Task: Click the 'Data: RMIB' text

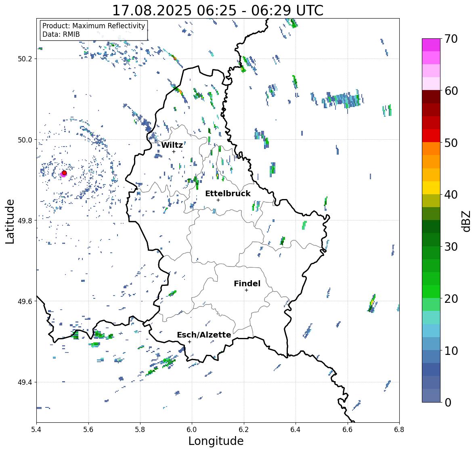Action: [x=61, y=34]
